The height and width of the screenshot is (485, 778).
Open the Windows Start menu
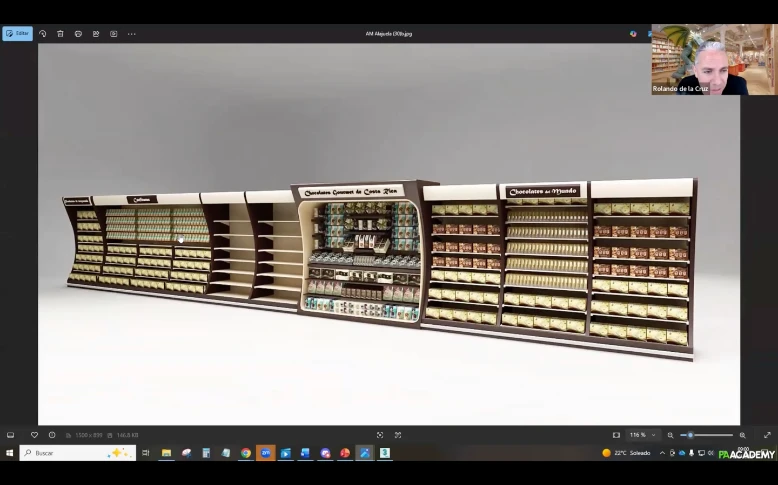click(x=9, y=453)
